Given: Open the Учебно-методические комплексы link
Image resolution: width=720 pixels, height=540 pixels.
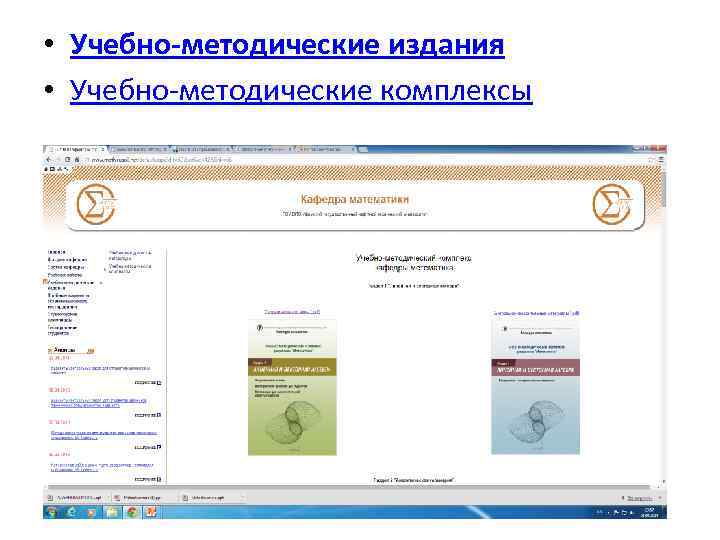Looking at the screenshot, I should [x=301, y=90].
